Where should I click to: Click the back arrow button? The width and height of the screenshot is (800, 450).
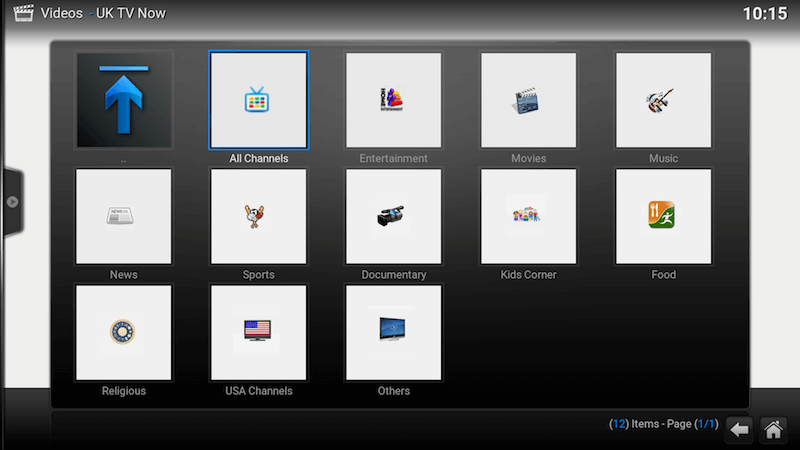[738, 429]
